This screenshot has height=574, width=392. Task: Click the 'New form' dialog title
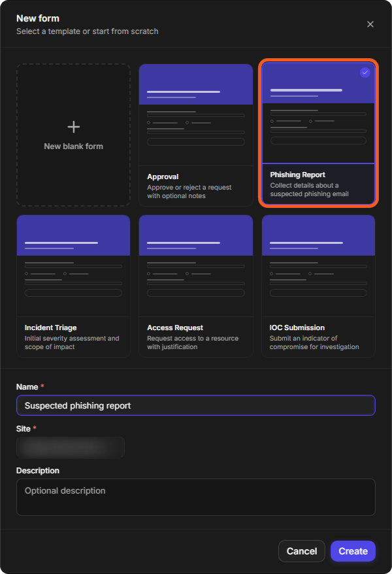38,18
